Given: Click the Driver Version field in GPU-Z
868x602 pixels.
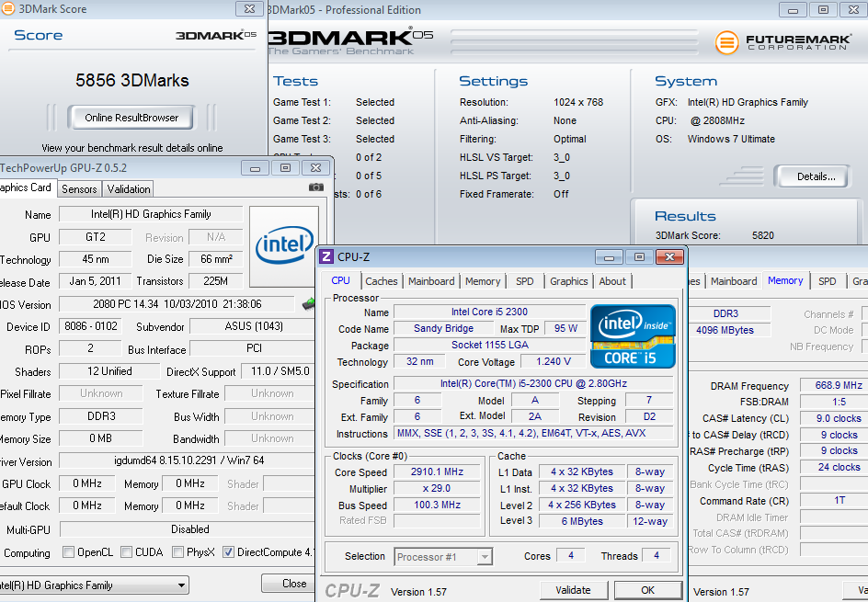Looking at the screenshot, I should pyautogui.click(x=188, y=460).
